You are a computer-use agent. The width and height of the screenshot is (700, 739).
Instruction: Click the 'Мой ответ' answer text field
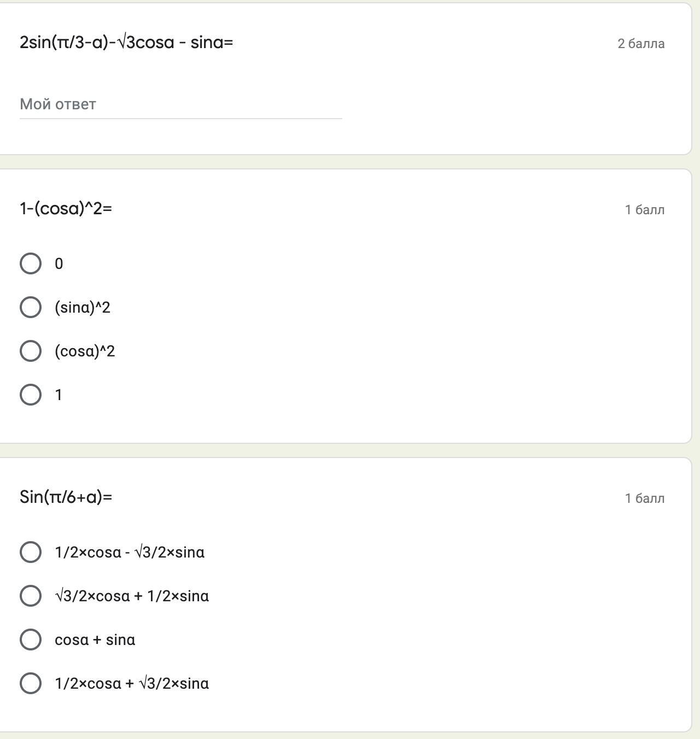tap(180, 104)
